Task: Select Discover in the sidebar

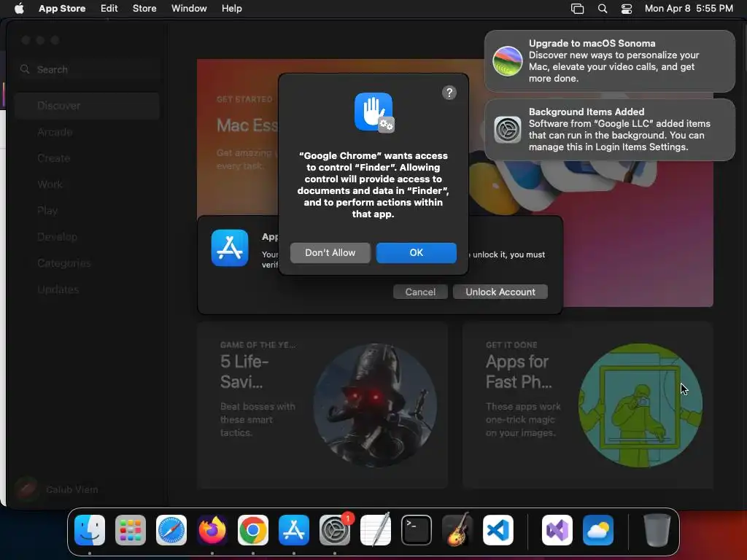Action: 88,106
